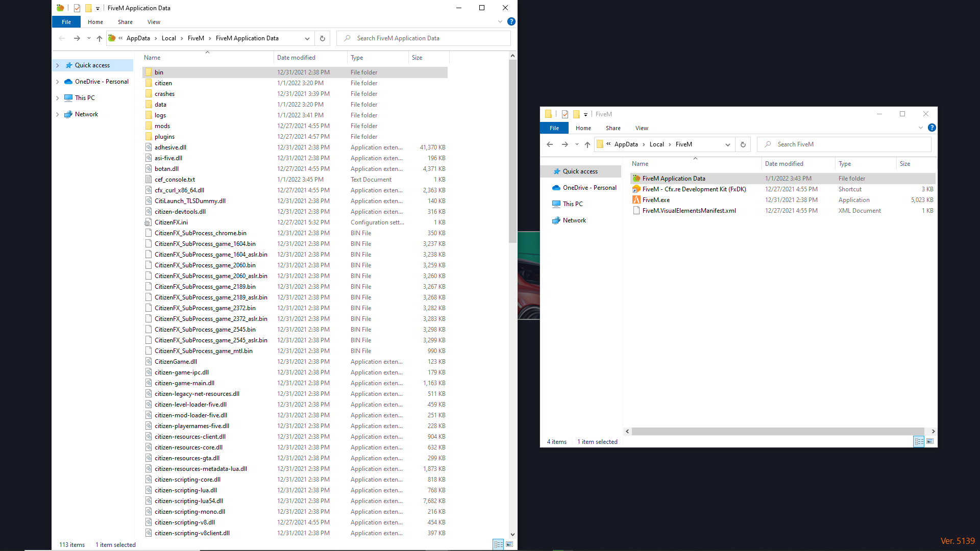The image size is (980, 551).
Task: Click Local in the left window breadcrumb
Action: click(x=168, y=38)
